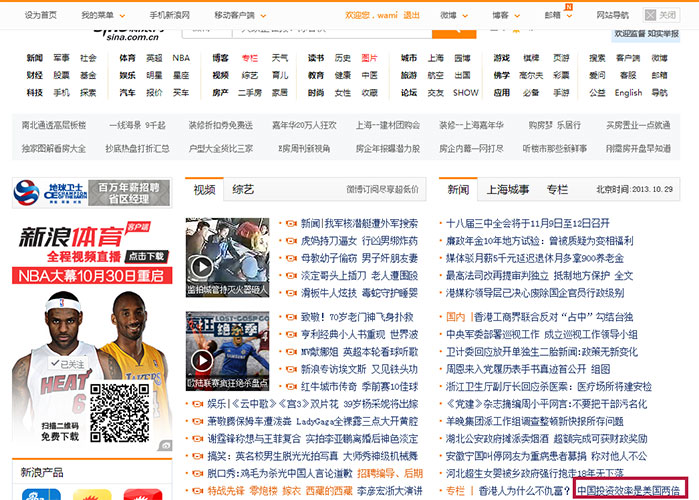Open the SHOW navigation link
The image size is (699, 500).
click(465, 93)
